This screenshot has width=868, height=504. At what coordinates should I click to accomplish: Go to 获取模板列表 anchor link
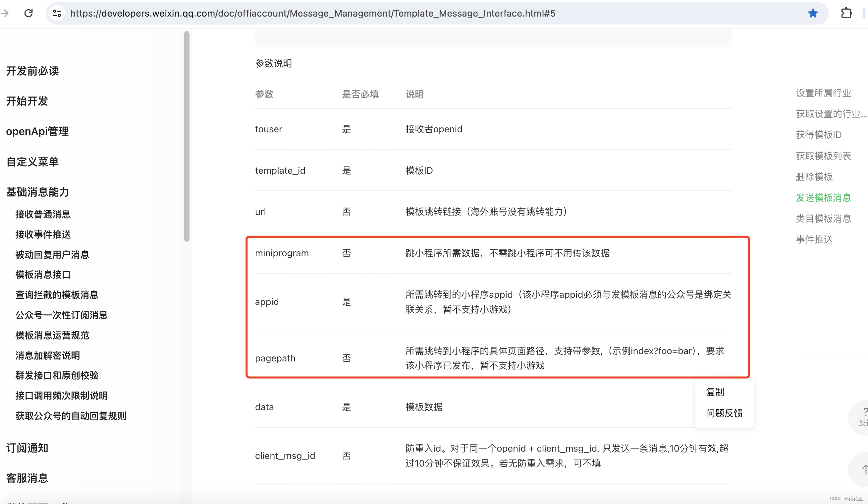(x=823, y=156)
